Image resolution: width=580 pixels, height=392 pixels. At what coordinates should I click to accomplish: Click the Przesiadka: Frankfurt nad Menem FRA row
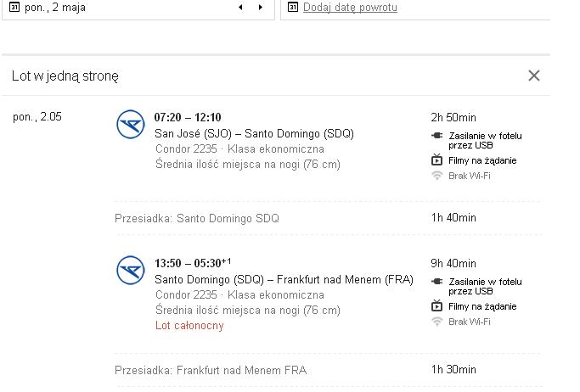tap(328, 370)
